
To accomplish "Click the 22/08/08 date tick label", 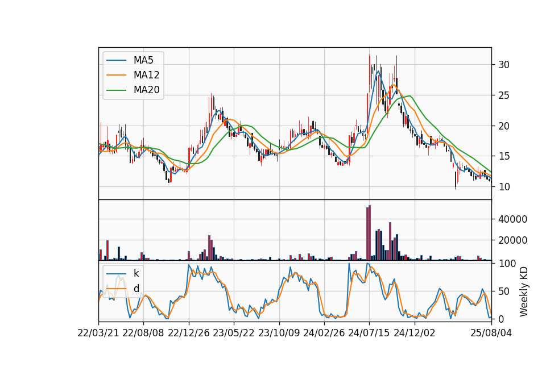I will [x=143, y=333].
